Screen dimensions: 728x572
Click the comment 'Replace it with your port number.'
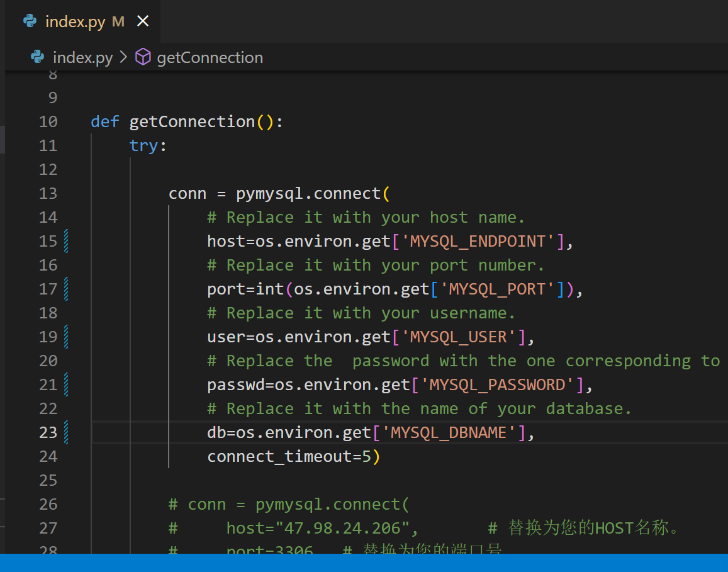(376, 265)
